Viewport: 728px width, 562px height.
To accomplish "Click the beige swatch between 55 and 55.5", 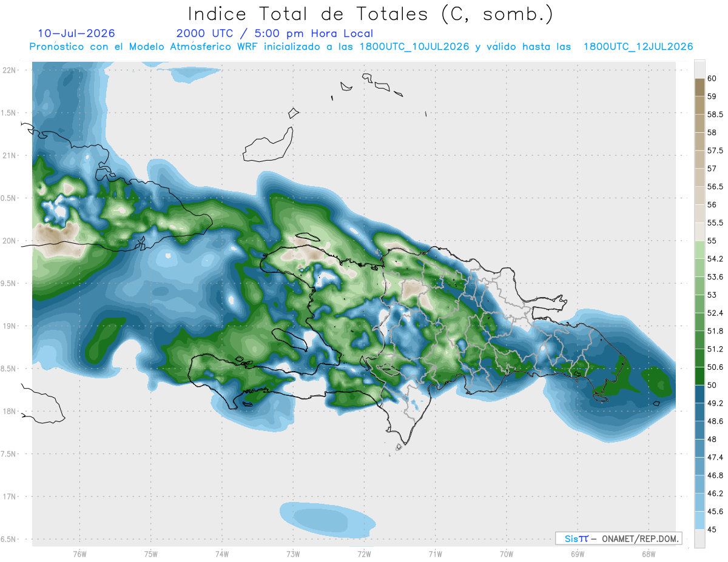I will click(x=699, y=232).
